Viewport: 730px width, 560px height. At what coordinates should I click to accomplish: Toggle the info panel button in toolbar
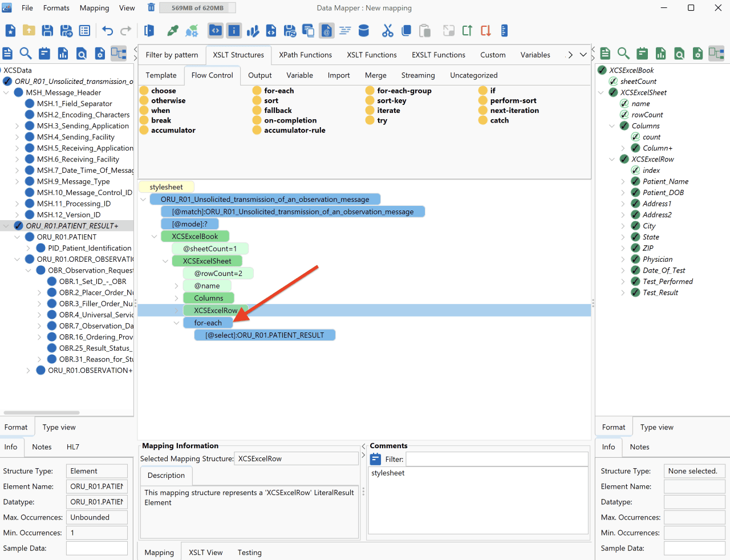(234, 31)
